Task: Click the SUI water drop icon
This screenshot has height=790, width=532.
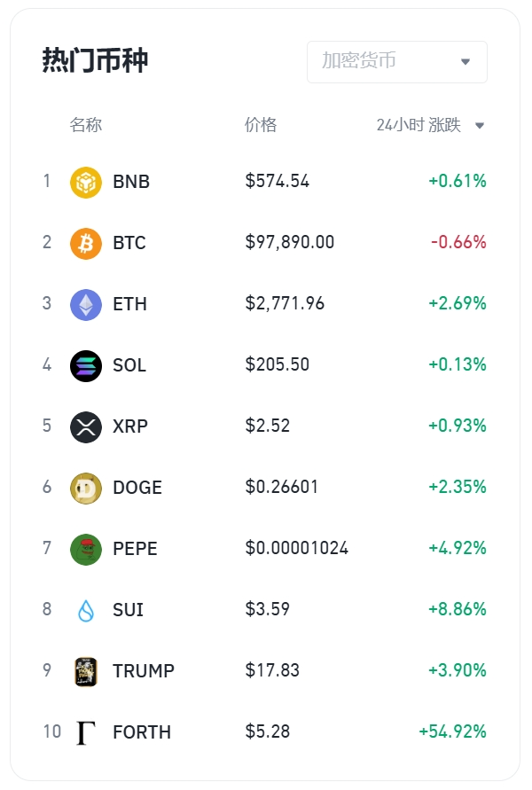Action: point(86,610)
